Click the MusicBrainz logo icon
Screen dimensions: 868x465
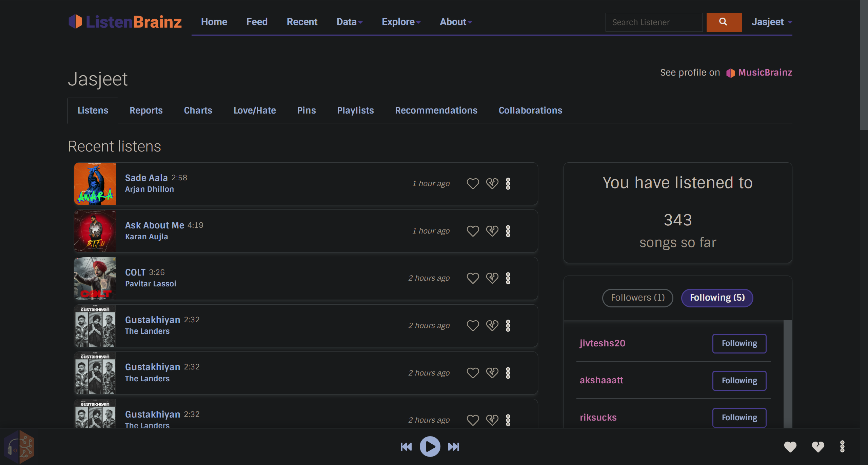click(x=730, y=73)
